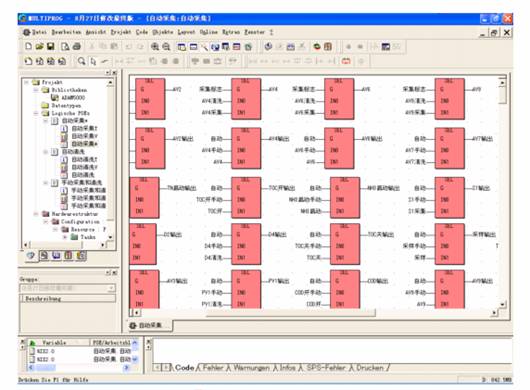530x390 pixels.
Task: Click the editor vertical scrollbar down arrow
Action: [502, 304]
